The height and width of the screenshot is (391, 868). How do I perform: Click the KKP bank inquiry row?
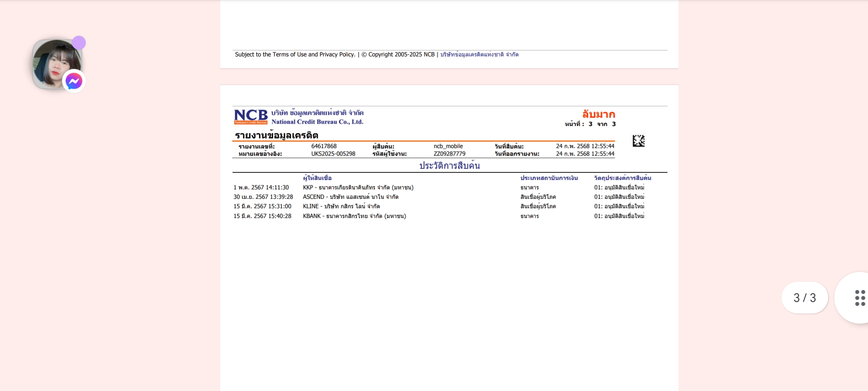pos(439,188)
